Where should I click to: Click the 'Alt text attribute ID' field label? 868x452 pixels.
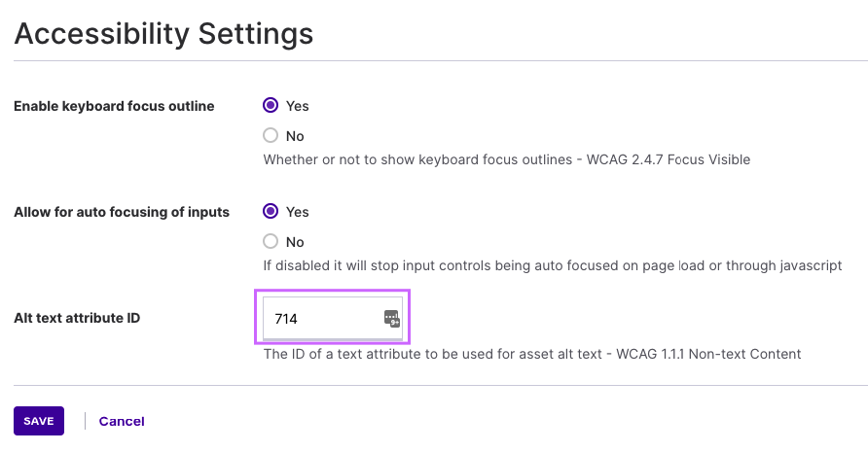(x=77, y=318)
